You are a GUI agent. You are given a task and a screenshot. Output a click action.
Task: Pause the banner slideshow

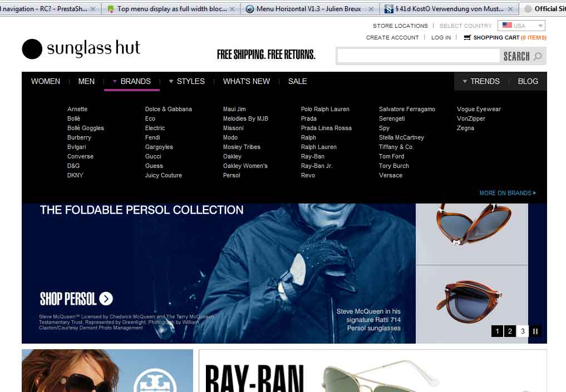point(535,331)
